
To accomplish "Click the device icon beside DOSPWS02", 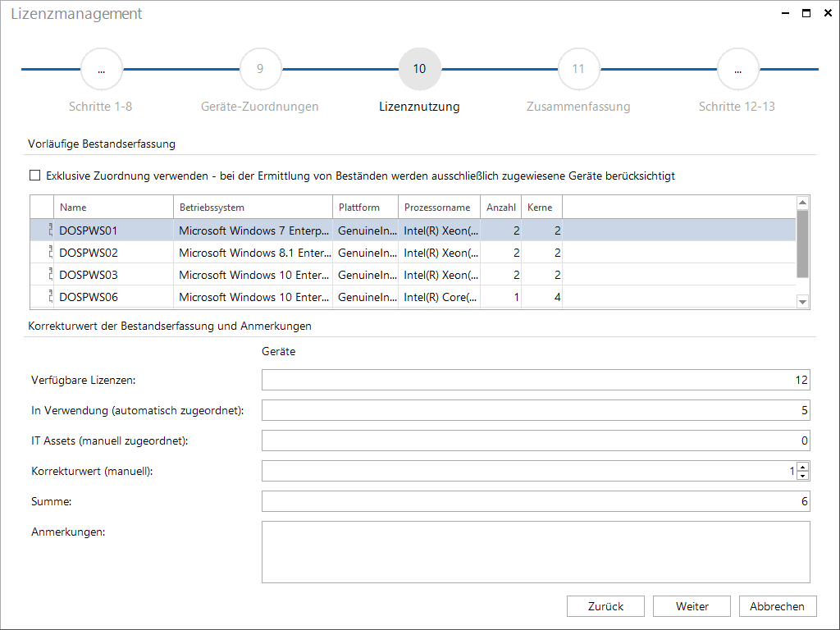I will point(50,253).
